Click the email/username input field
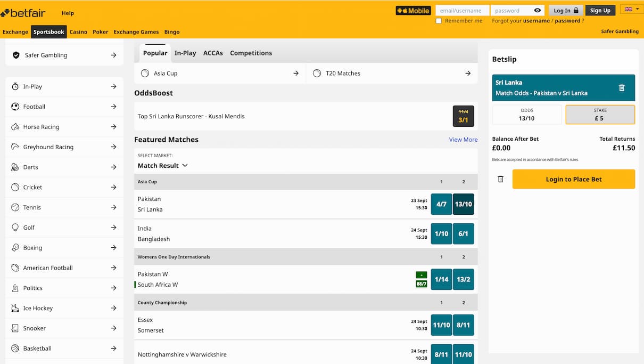Image resolution: width=644 pixels, height=364 pixels. click(462, 11)
